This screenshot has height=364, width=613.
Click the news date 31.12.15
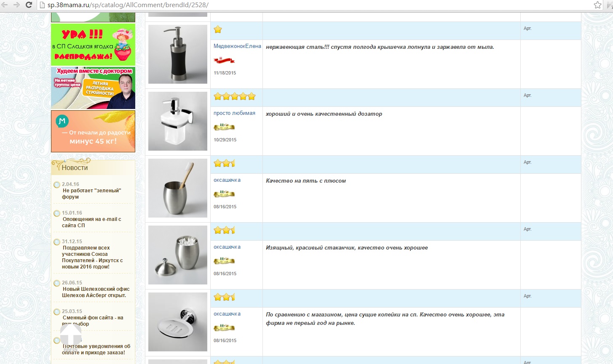(72, 242)
